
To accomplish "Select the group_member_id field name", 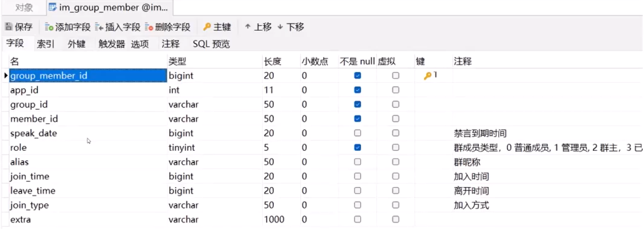I will pyautogui.click(x=88, y=76).
